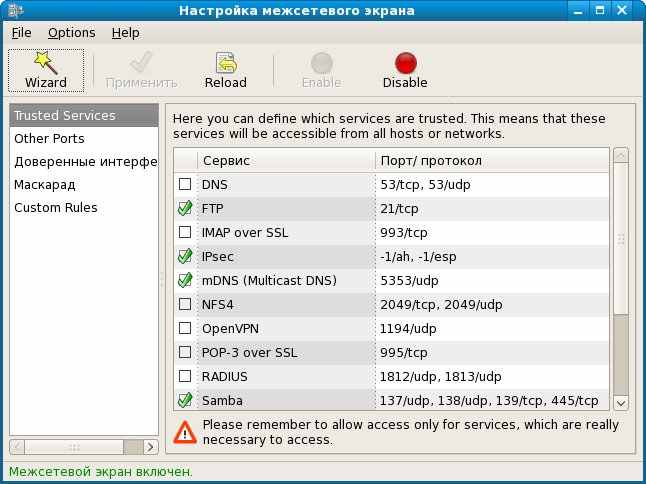
Task: Click the POP-3 over SSL service name
Action: (249, 353)
